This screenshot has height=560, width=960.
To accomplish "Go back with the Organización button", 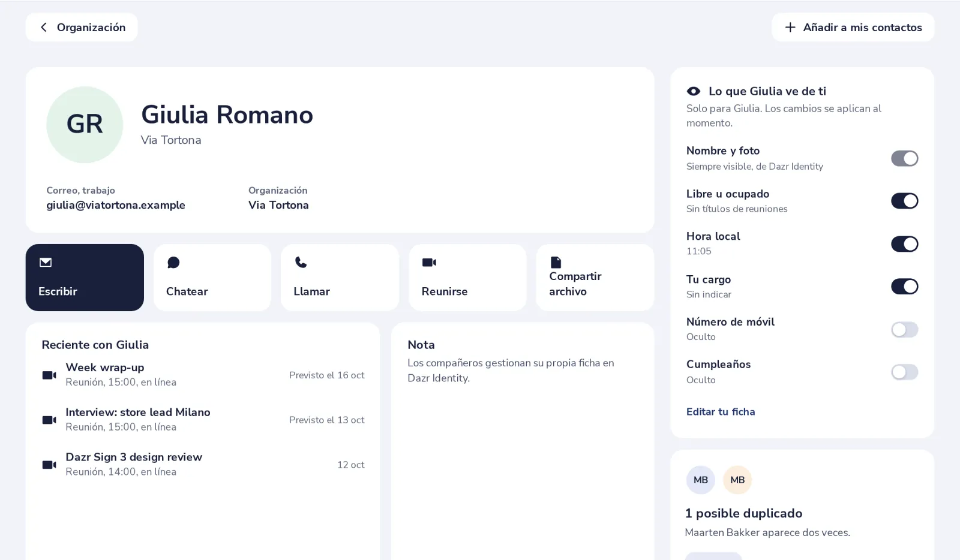I will pyautogui.click(x=82, y=28).
